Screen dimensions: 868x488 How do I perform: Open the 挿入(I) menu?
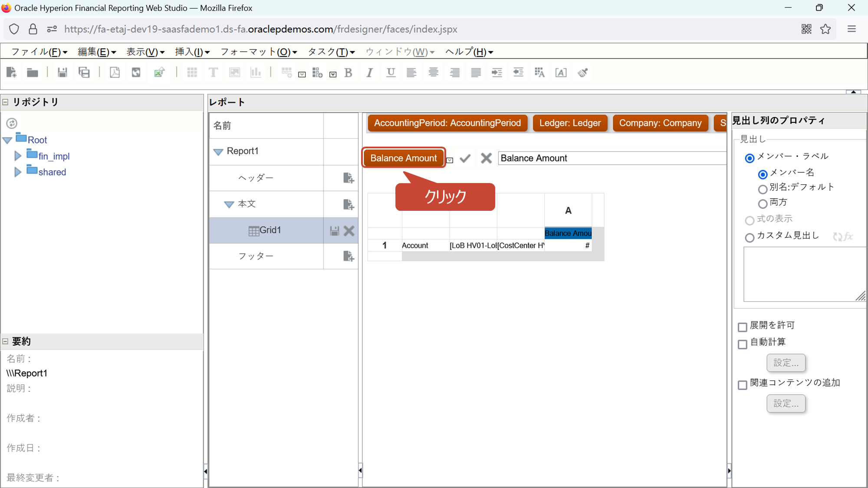(x=192, y=52)
